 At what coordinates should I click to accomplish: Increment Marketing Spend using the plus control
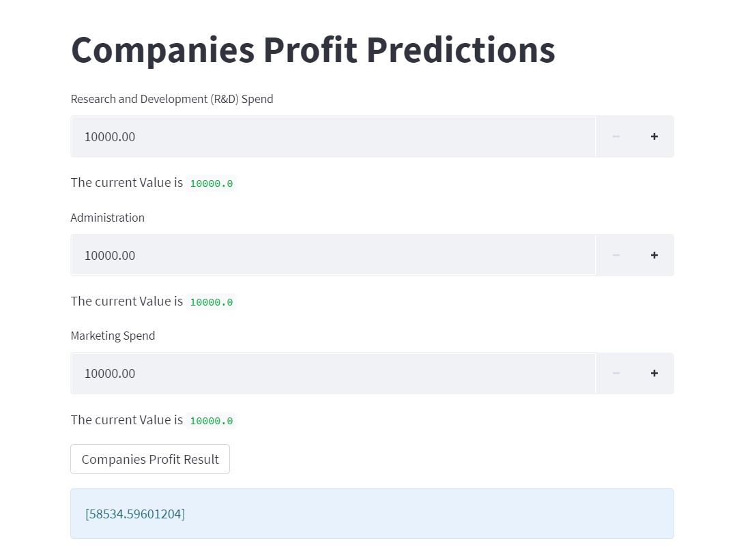[x=654, y=372]
